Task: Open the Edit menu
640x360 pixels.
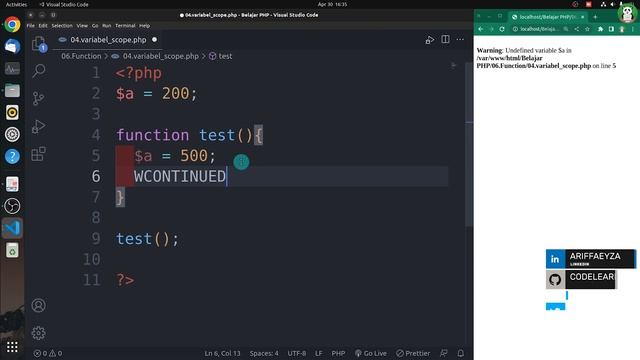Action: 43,25
